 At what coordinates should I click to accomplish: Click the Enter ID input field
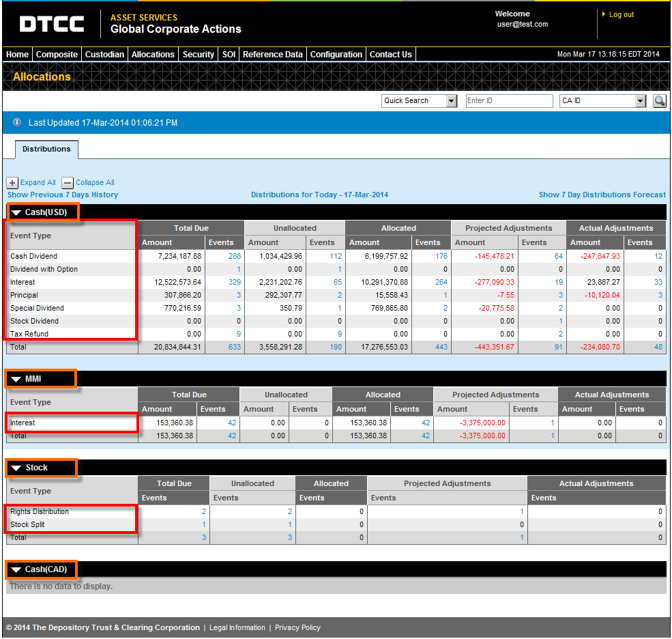pos(509,100)
